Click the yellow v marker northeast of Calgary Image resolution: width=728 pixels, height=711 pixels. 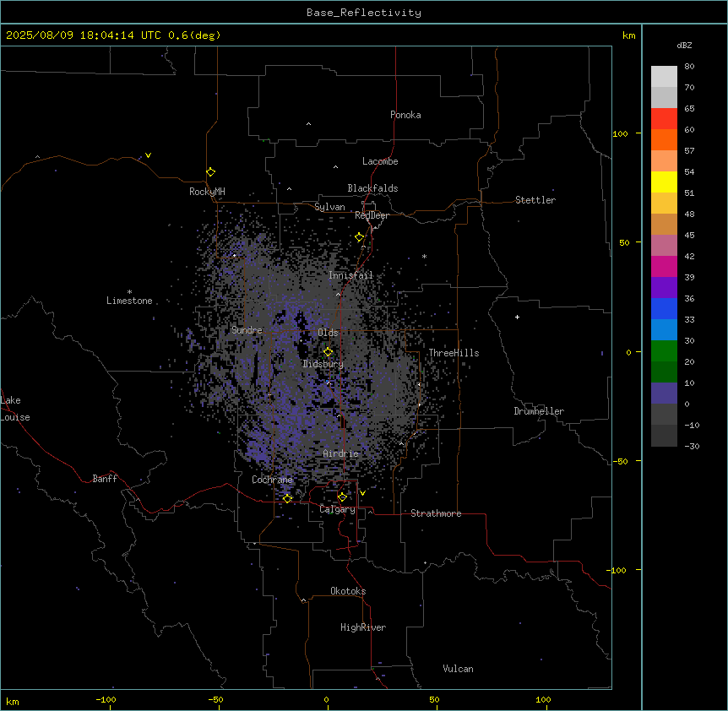[x=362, y=493]
